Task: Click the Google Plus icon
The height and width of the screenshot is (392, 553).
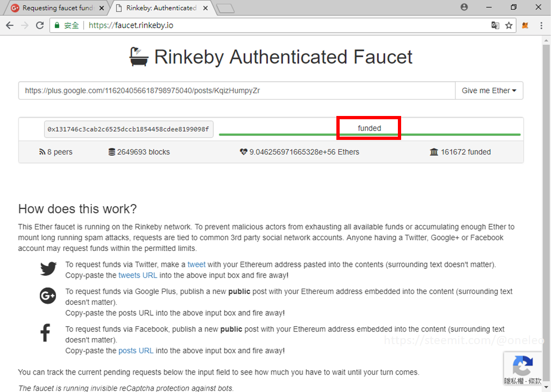Action: tap(47, 296)
